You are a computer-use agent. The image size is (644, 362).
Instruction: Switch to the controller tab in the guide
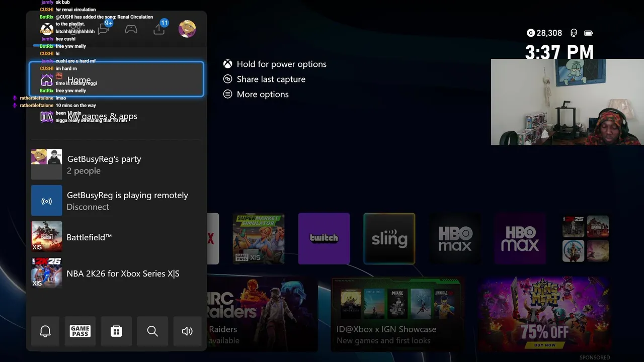(131, 29)
